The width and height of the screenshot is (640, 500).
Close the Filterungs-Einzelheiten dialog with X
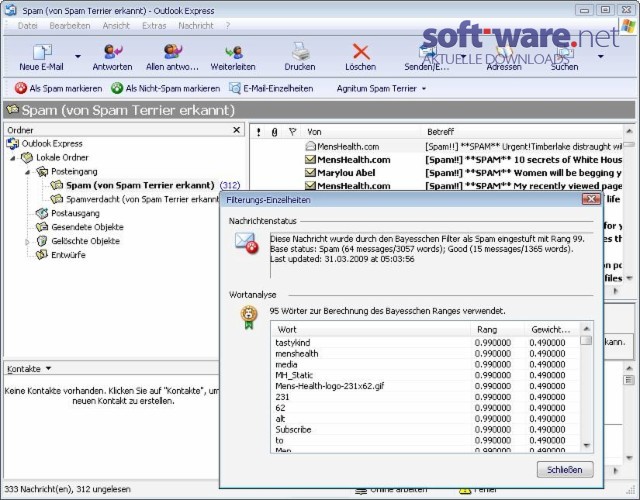(x=591, y=199)
